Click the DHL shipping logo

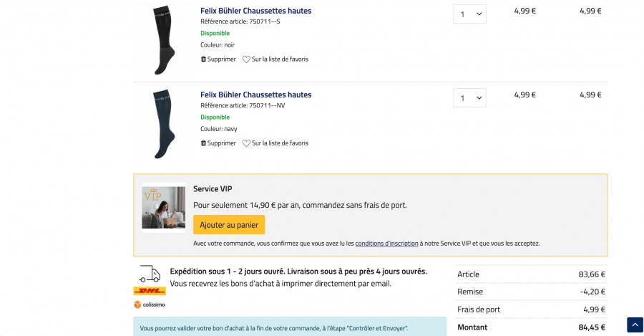click(150, 291)
